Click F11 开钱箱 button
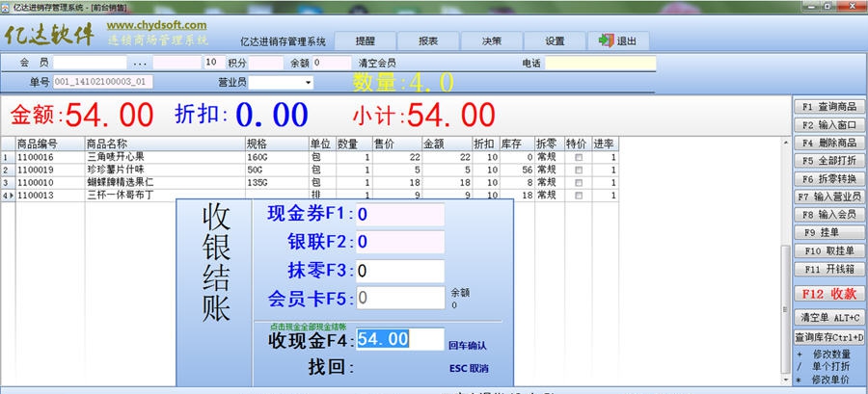The width and height of the screenshot is (868, 394). pyautogui.click(x=829, y=269)
